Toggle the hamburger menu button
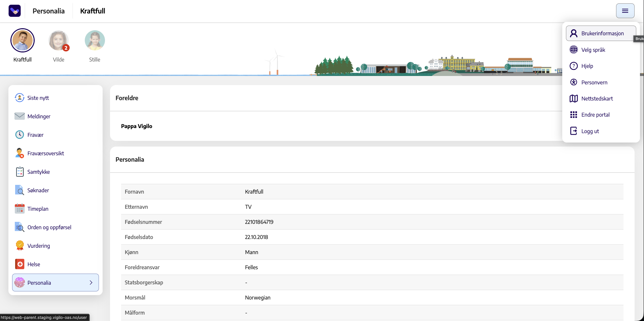The height and width of the screenshot is (321, 644). 625,11
